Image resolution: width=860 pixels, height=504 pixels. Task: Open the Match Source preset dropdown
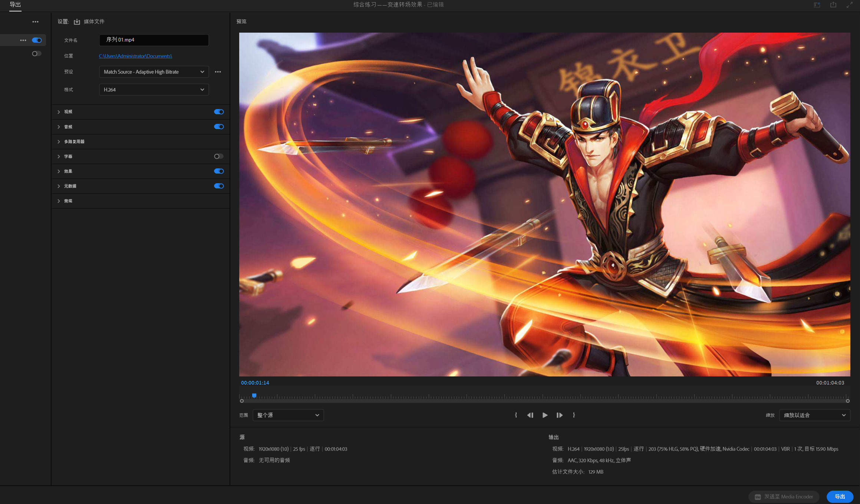pyautogui.click(x=154, y=72)
